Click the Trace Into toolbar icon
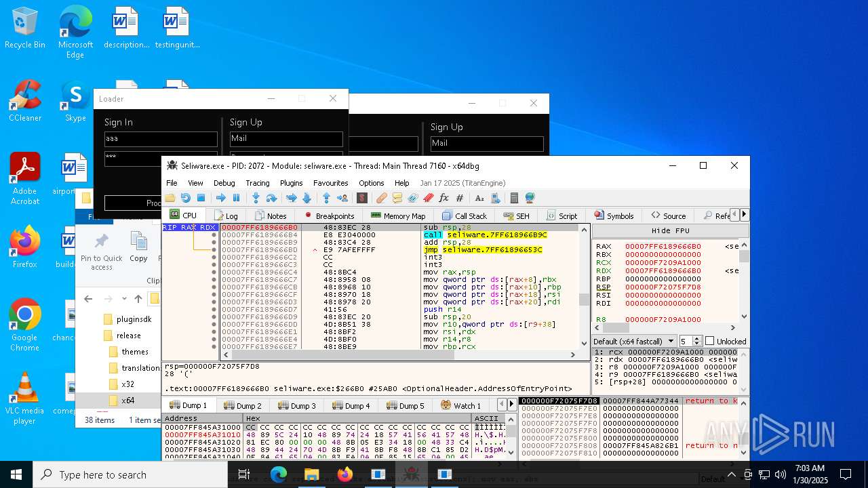 click(x=291, y=198)
